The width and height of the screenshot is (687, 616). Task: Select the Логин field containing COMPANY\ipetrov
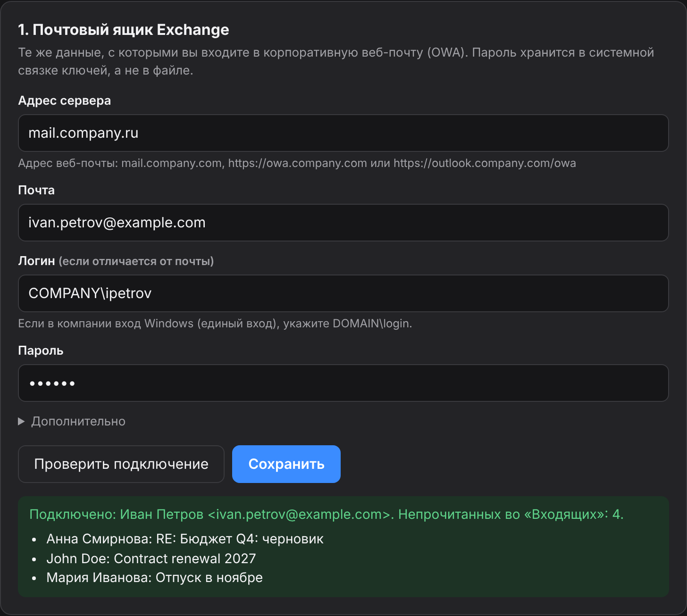[343, 293]
